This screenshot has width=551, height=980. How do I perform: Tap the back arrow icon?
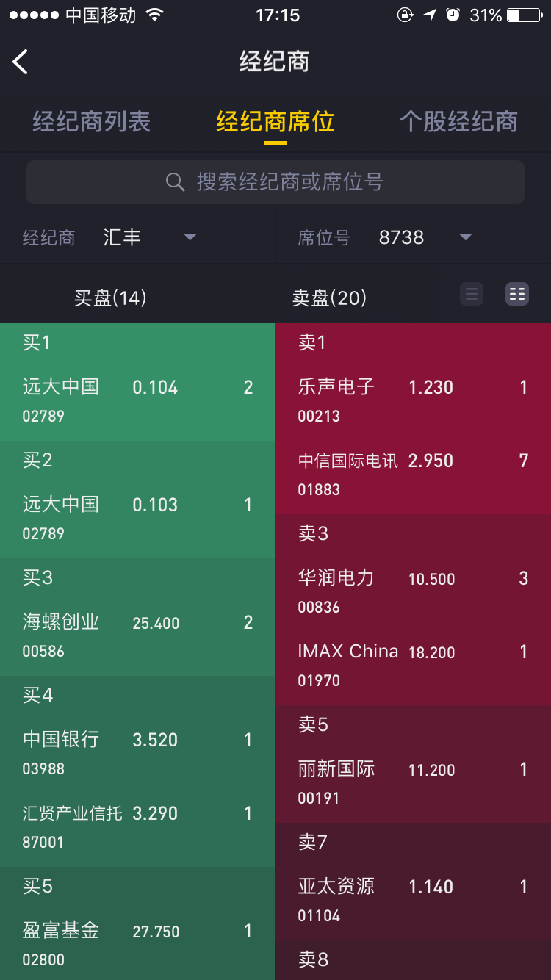click(x=21, y=62)
